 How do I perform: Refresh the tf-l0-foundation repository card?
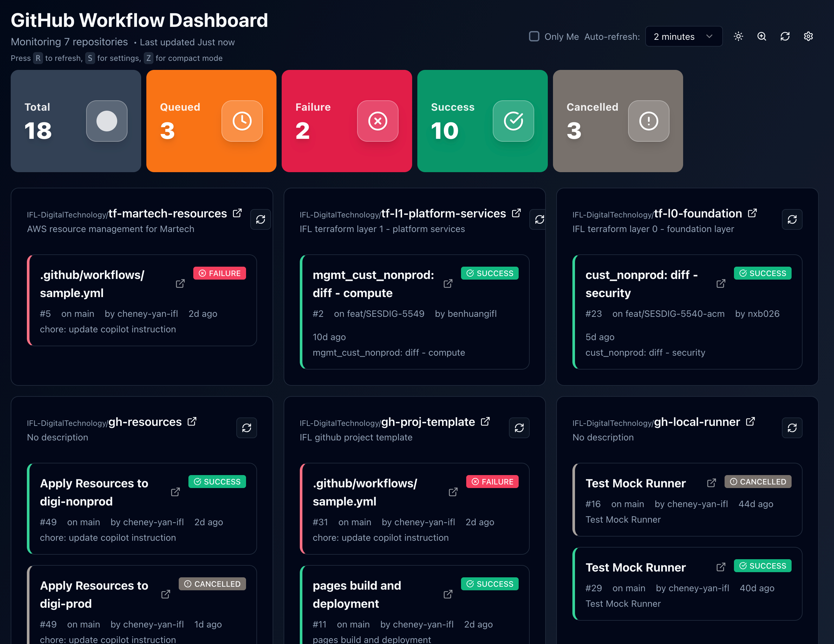[x=792, y=219]
